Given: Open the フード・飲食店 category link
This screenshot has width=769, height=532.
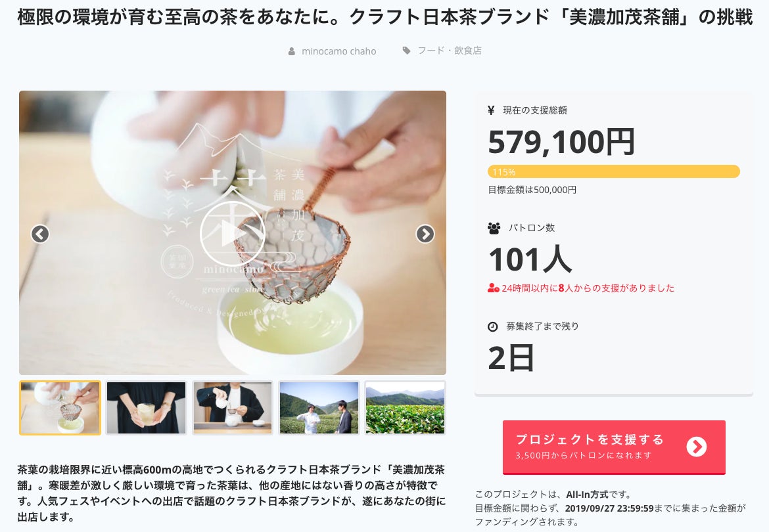Looking at the screenshot, I should 449,51.
